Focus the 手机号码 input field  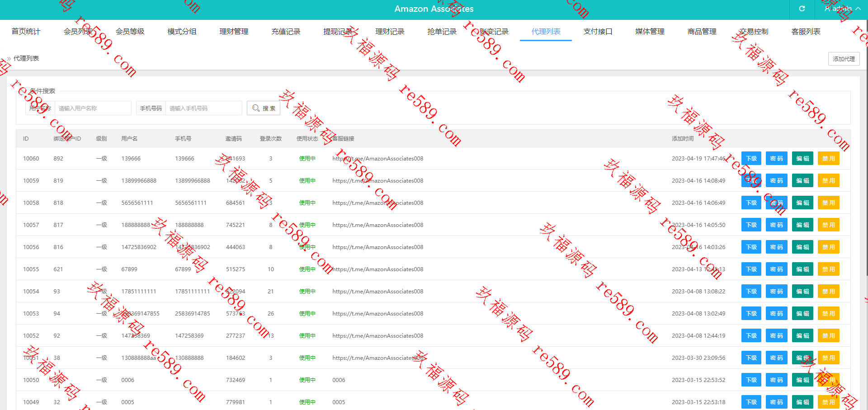tap(203, 108)
